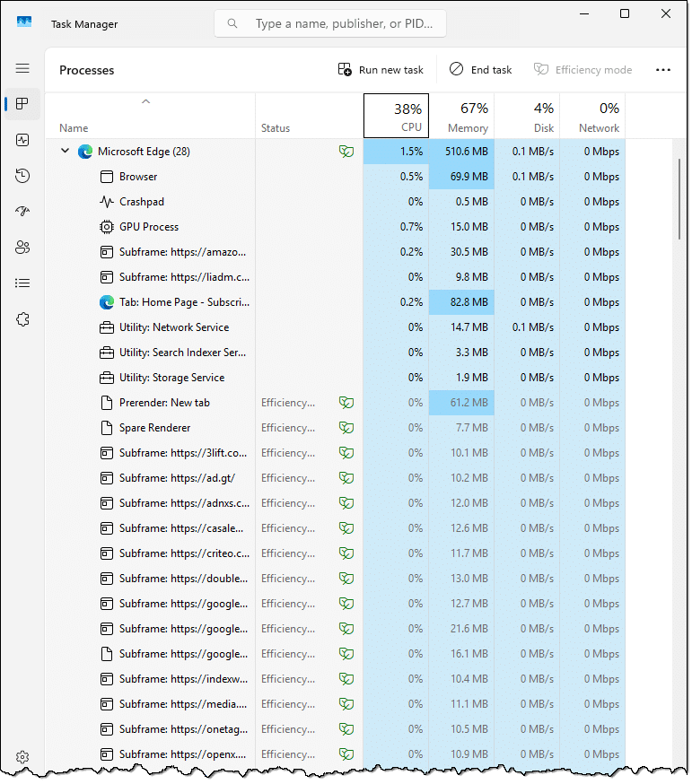Collapse the Microsoft Edge (28) process group
692x784 pixels.
[x=65, y=151]
